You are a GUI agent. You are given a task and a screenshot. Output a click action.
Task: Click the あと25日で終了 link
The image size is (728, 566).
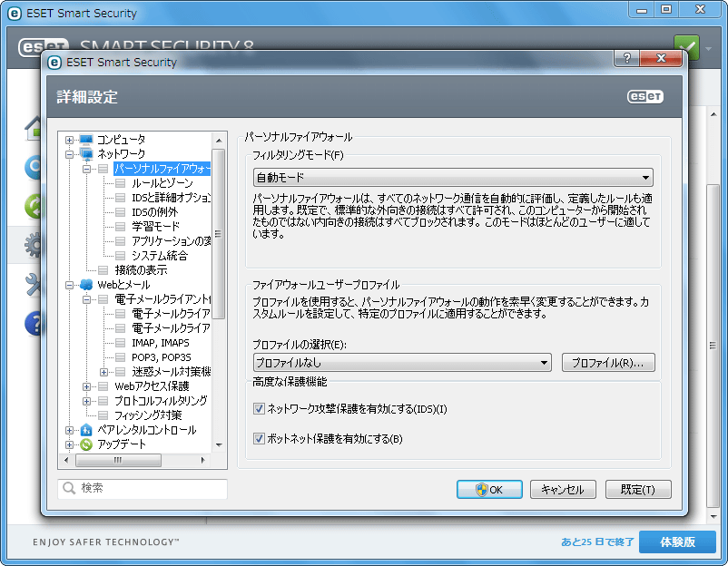coord(597,542)
